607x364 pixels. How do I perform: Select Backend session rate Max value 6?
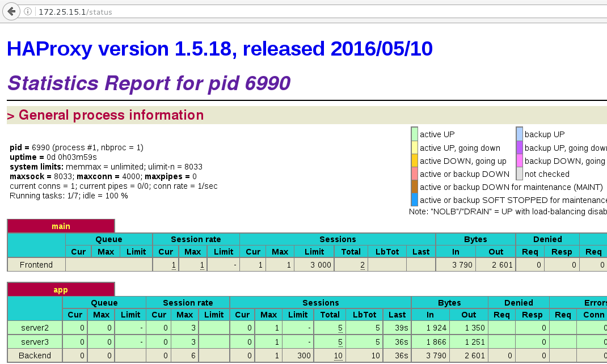click(x=193, y=355)
